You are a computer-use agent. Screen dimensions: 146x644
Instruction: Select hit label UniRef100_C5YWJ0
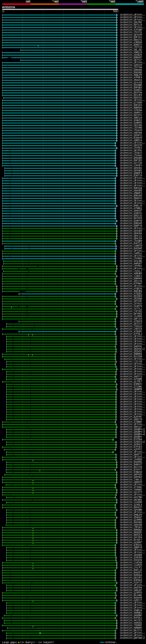tap(131, 153)
